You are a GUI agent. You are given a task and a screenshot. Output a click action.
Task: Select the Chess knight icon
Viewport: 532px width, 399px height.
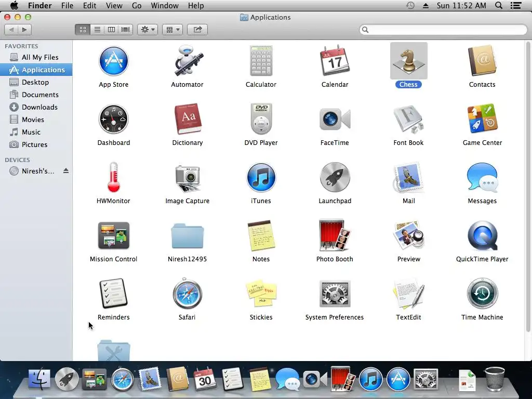click(x=408, y=61)
